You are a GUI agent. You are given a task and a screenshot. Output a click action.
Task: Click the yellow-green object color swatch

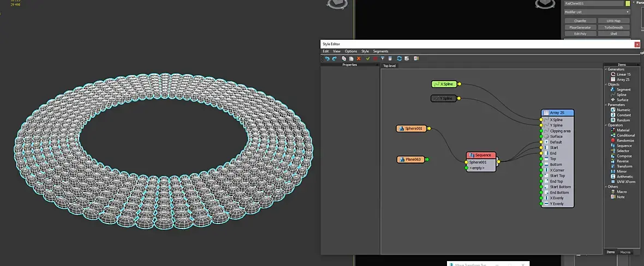point(628,3)
